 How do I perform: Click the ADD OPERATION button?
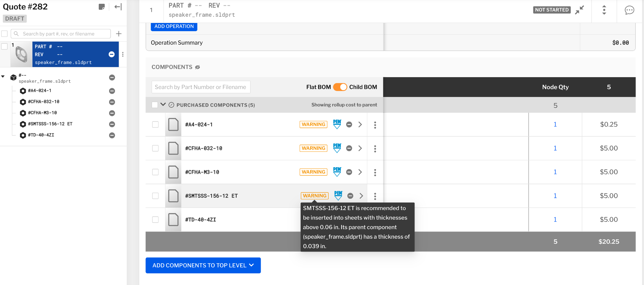pos(174,26)
